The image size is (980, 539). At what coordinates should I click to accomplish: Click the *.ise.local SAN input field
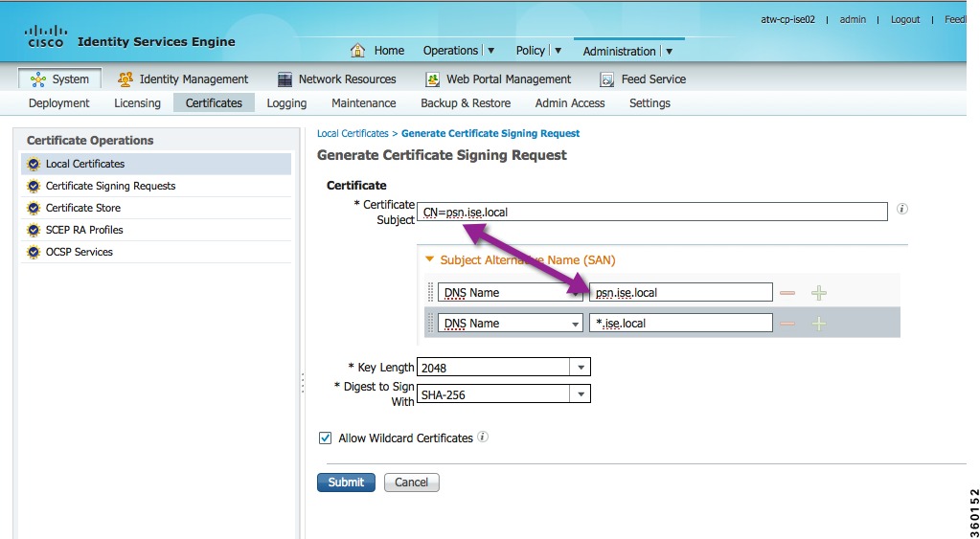680,323
